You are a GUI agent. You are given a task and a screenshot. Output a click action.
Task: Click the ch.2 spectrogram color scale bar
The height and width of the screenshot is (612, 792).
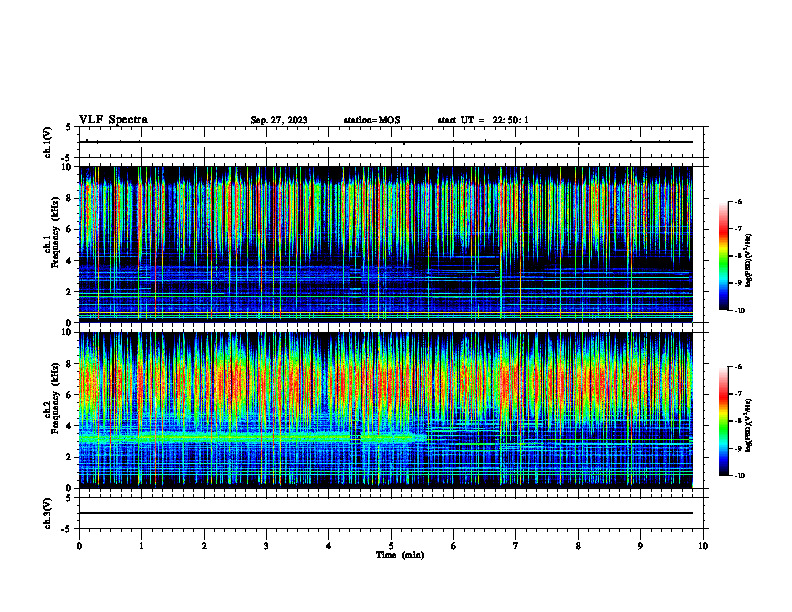click(724, 421)
